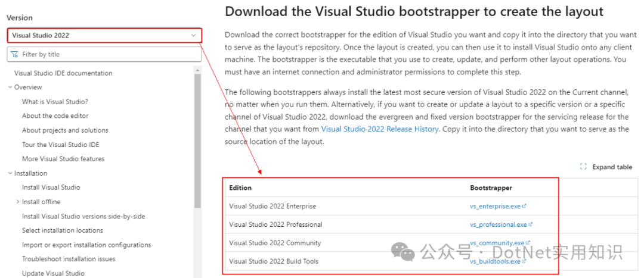The height and width of the screenshot is (278, 644).
Task: Select Visual Studio 2022 Community cell
Action: (x=275, y=243)
